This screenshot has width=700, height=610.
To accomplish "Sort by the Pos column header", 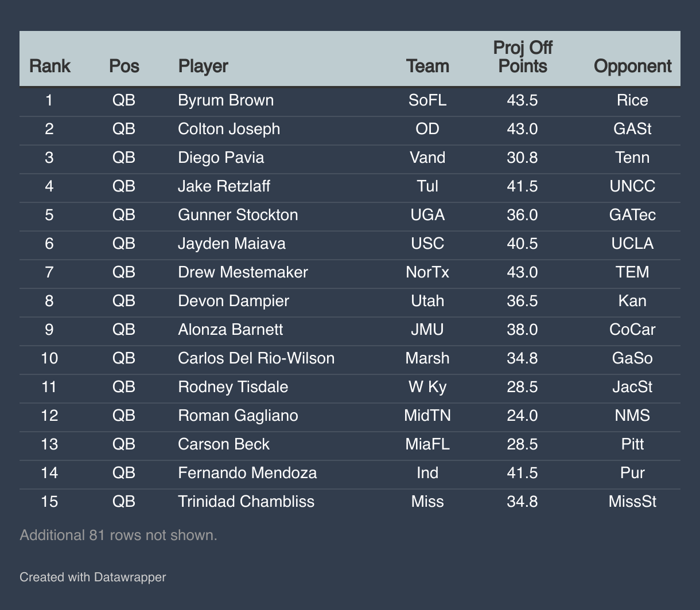I will coord(124,66).
